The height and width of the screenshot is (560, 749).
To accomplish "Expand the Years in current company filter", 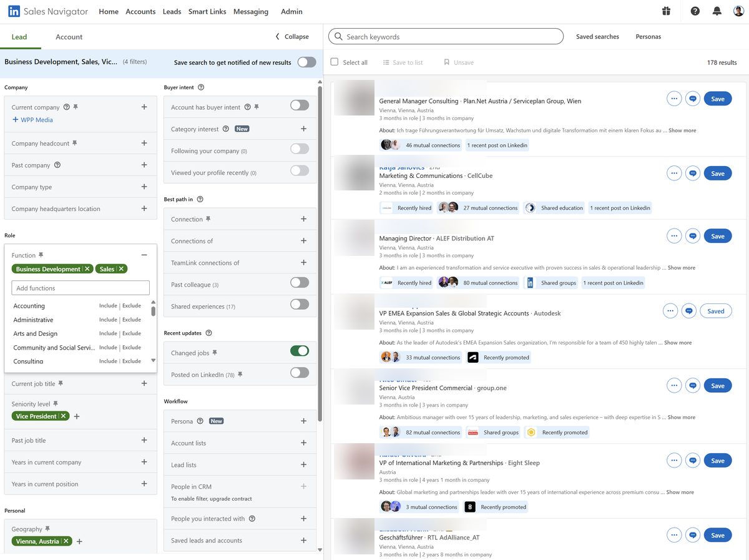I will (144, 462).
